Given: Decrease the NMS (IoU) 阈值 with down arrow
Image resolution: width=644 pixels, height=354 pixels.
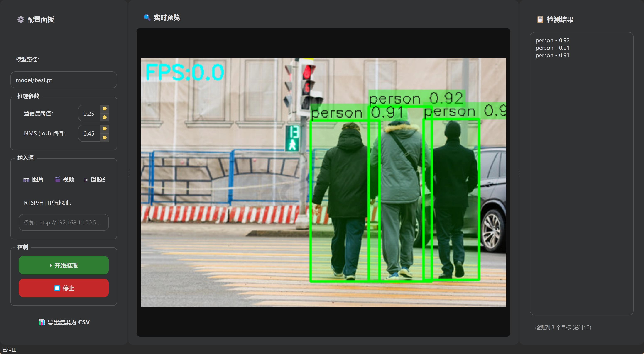Looking at the screenshot, I should [x=104, y=138].
